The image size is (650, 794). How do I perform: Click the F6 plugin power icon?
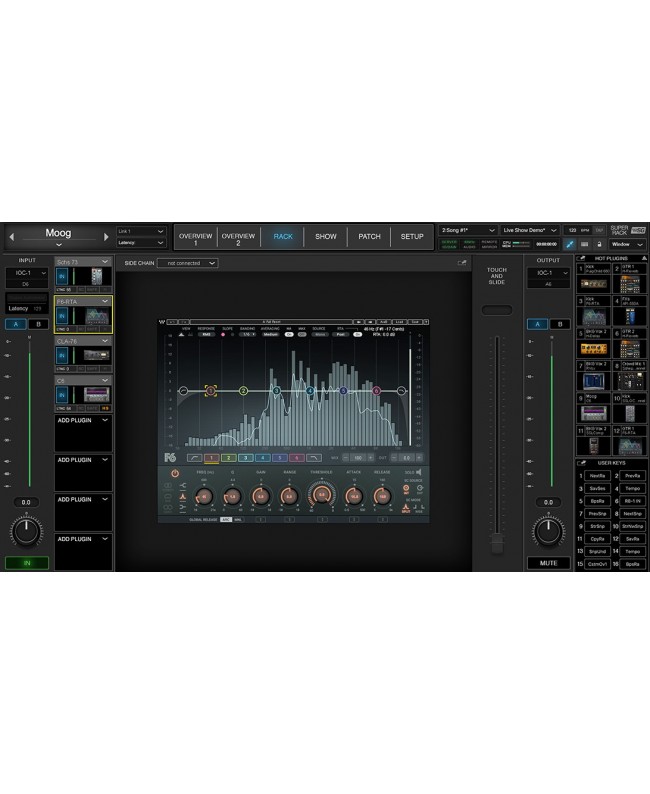coord(175,474)
